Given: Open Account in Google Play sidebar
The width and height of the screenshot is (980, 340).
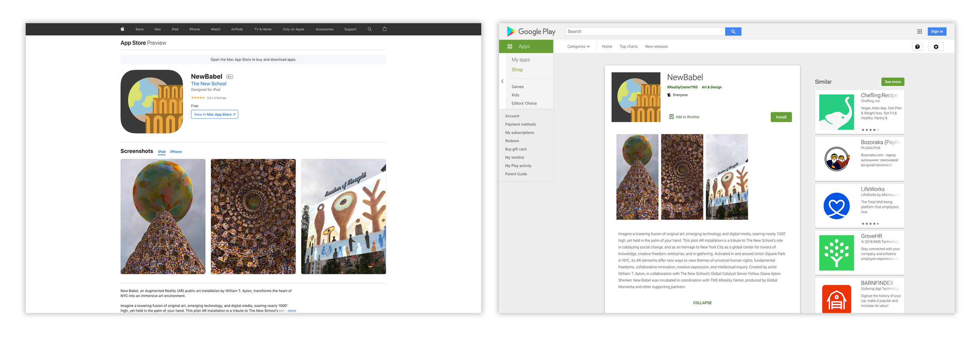Looking at the screenshot, I should coord(512,116).
